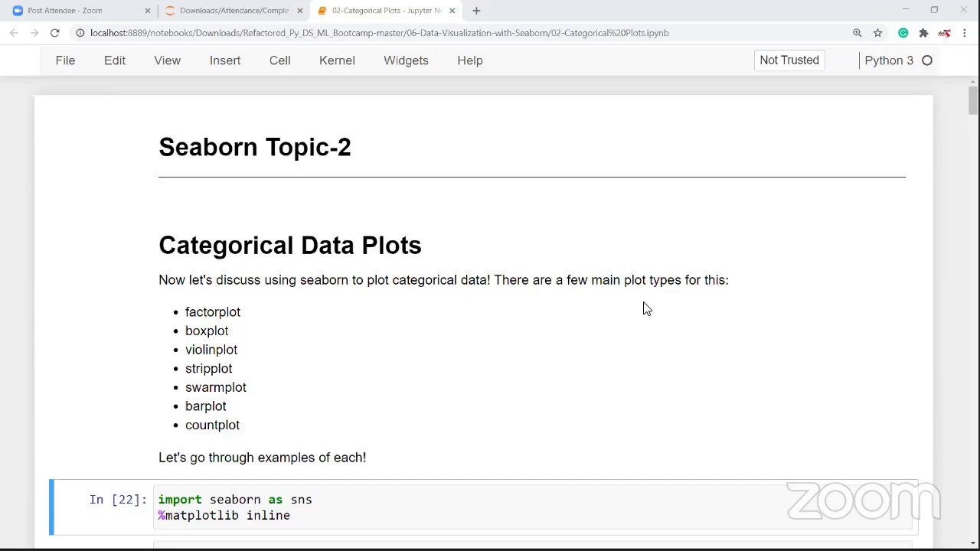Image resolution: width=980 pixels, height=551 pixels.
Task: Click the Seaborn Topic-2 heading
Action: click(x=255, y=147)
